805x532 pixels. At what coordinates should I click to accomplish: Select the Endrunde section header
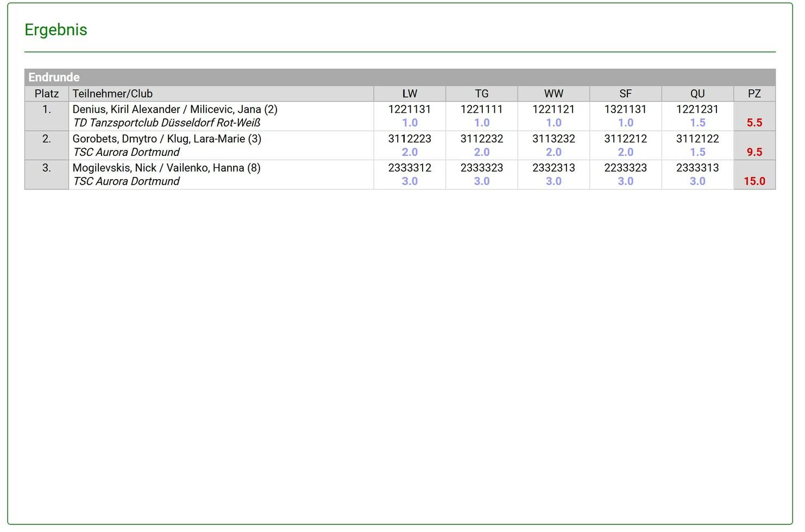pos(54,77)
